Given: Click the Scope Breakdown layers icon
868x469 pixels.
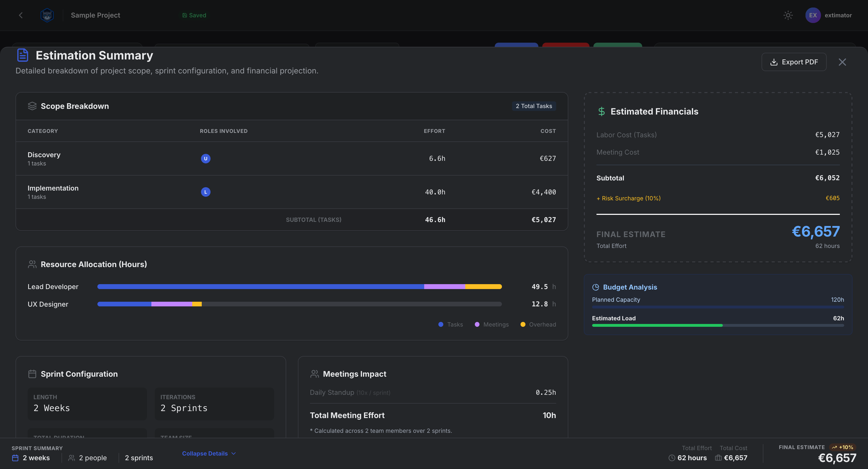Looking at the screenshot, I should pyautogui.click(x=32, y=106).
